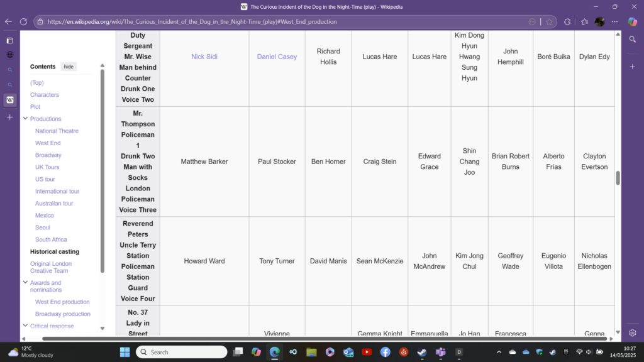This screenshot has height=362, width=644.
Task: Select the Matthew Barker table cell
Action: click(204, 162)
